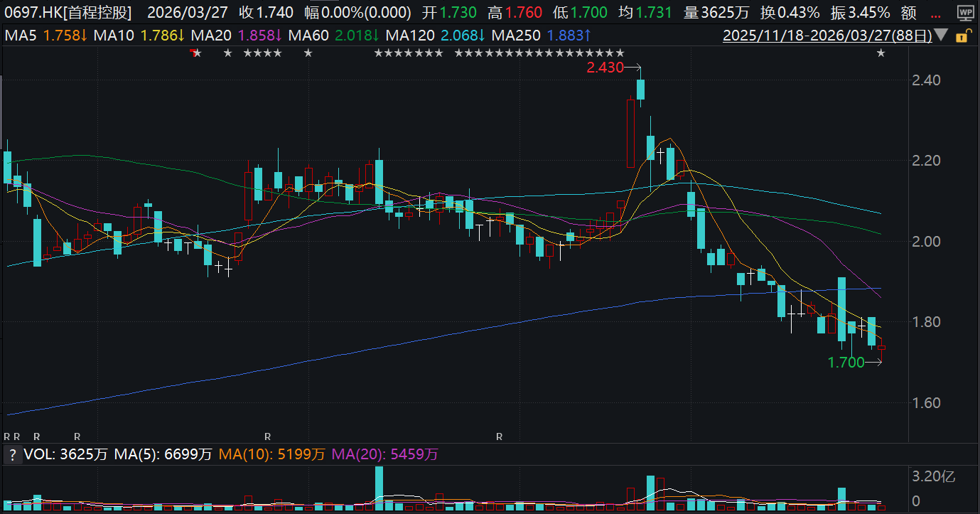Open the date range dropdown triangle

[941, 36]
